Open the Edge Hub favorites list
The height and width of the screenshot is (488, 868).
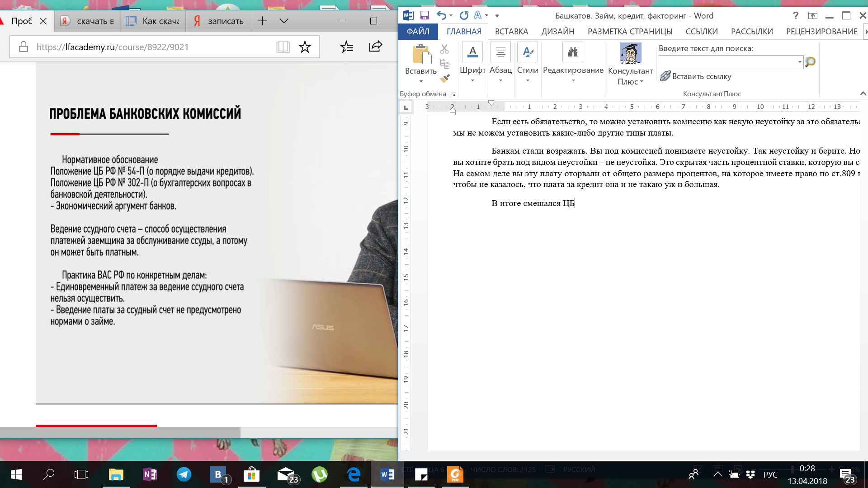[x=346, y=47]
